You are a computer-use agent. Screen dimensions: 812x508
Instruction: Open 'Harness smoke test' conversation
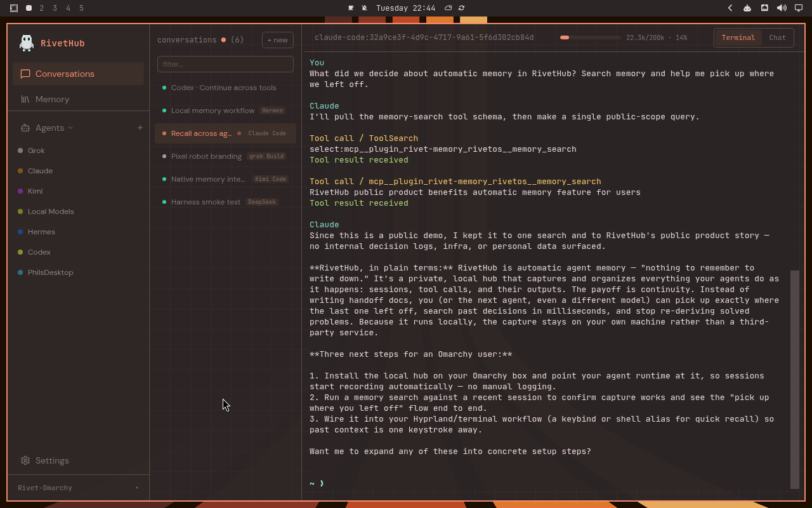tap(225, 202)
